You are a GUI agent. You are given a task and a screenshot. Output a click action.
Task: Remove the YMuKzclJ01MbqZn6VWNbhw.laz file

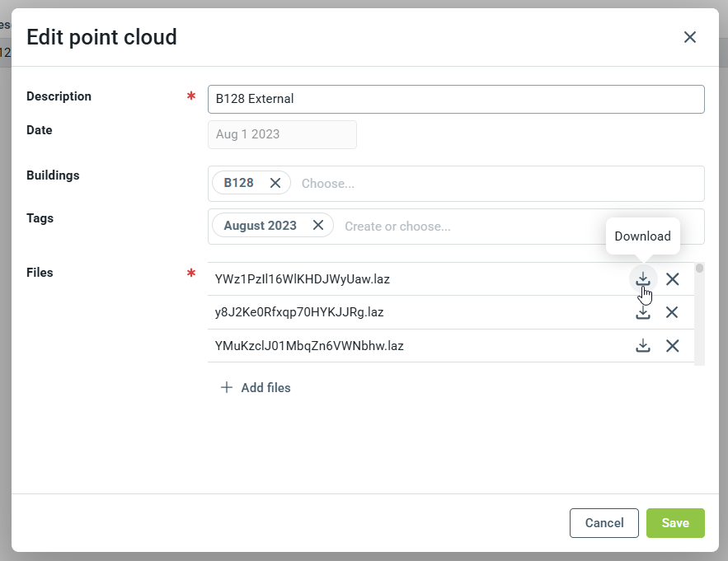(x=673, y=346)
